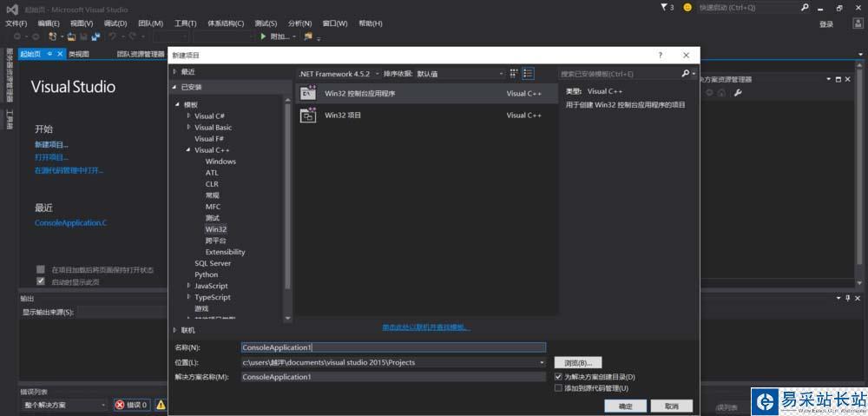Click the save all toolbar icon
This screenshot has height=416, width=868.
[x=95, y=36]
